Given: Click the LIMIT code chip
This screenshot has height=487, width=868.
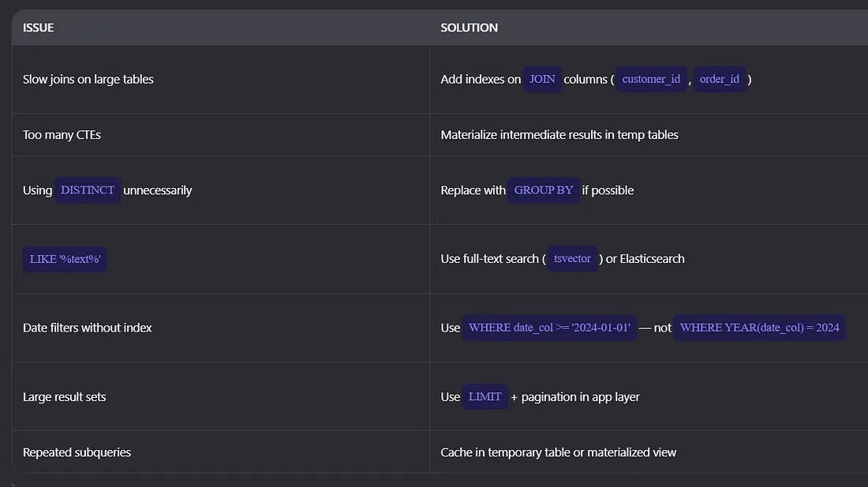Looking at the screenshot, I should [485, 397].
